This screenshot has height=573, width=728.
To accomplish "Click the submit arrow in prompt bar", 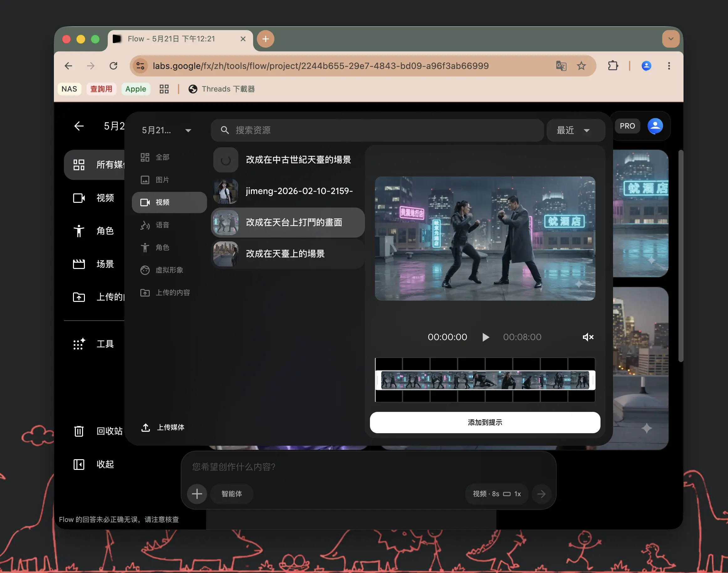I will tap(541, 494).
